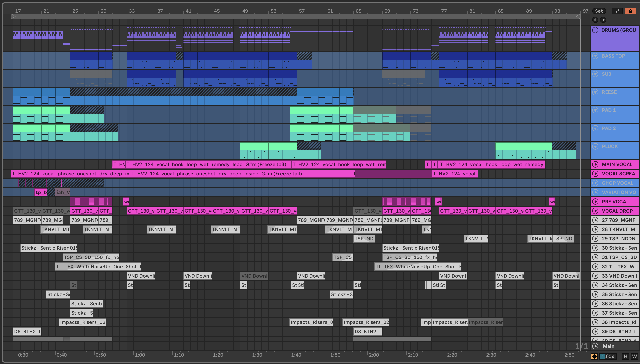Viewport: 640px width, 364px height.
Task: Click the 1:30 mark on time ruler
Action: [257, 355]
